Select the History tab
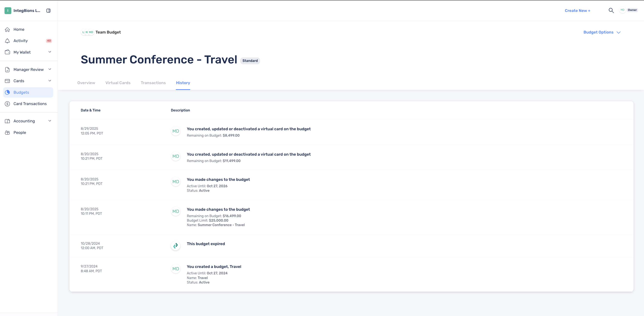This screenshot has width=644, height=316. click(183, 83)
